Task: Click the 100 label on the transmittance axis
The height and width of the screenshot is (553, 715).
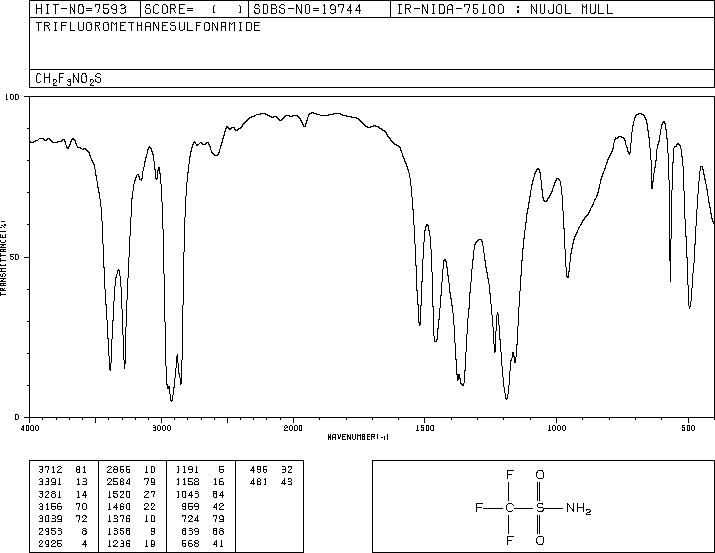Action: click(12, 97)
